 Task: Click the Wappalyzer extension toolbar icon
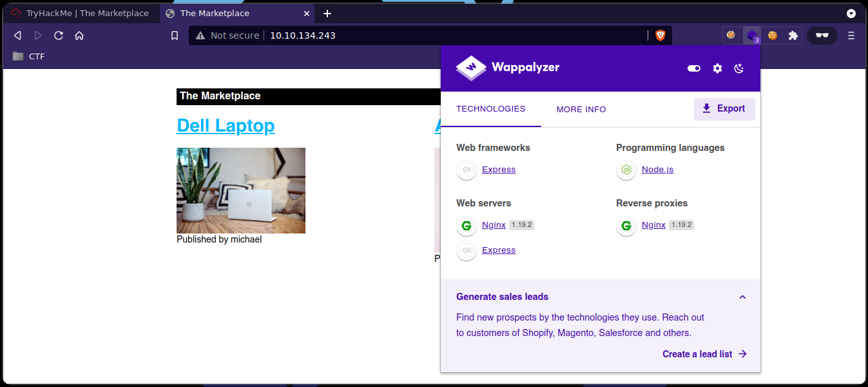tap(751, 35)
